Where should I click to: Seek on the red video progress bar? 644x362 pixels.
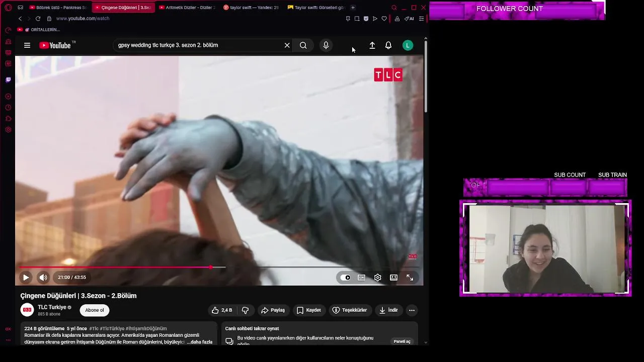(x=219, y=267)
